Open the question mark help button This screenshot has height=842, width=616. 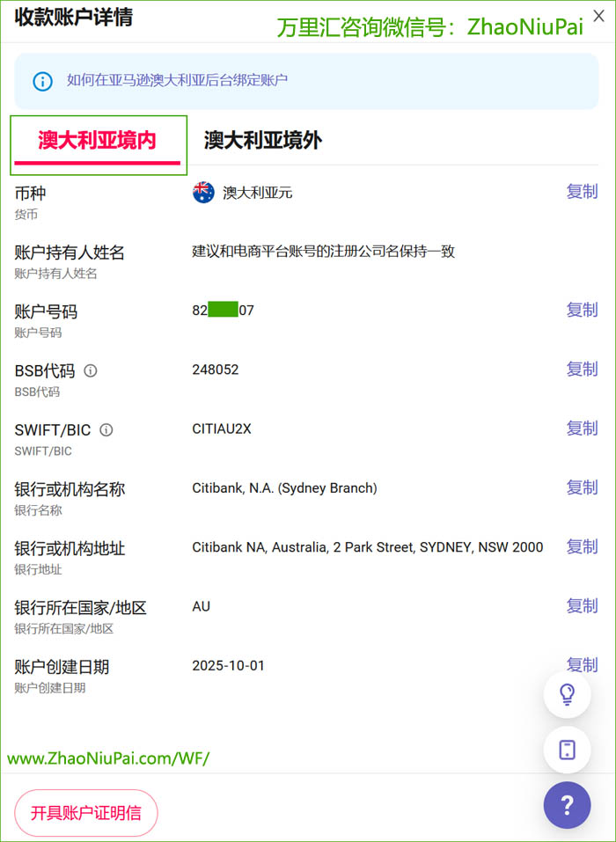(x=567, y=805)
